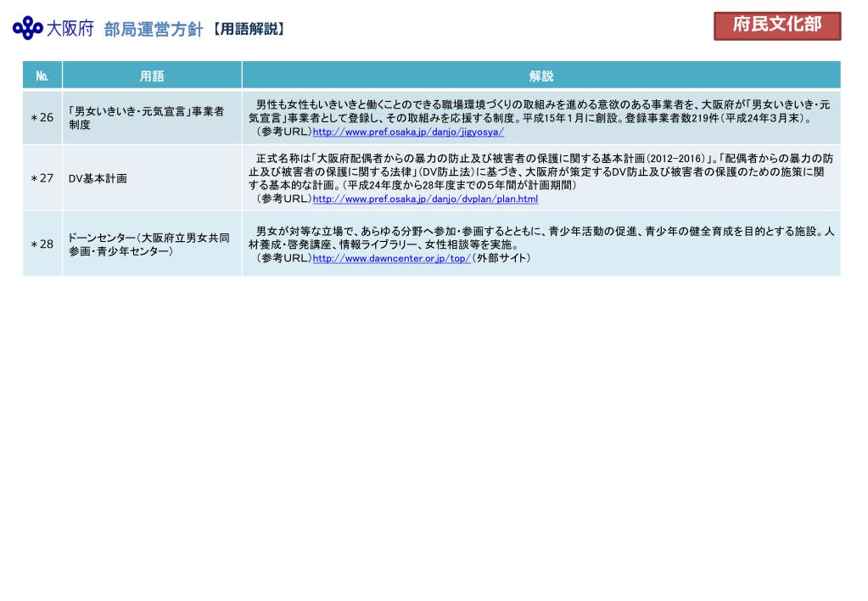Viewport: 868px width, 601px height.
Task: Click the 解説 column header
Action: (x=541, y=76)
